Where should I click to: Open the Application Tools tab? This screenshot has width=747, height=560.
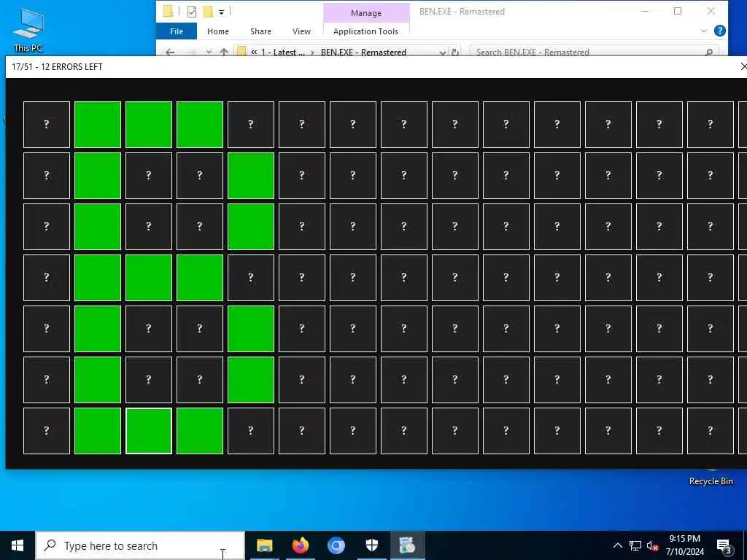[x=366, y=31]
